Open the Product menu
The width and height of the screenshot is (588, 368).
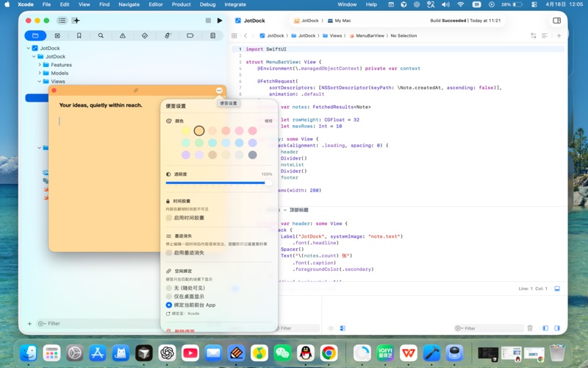[181, 4]
